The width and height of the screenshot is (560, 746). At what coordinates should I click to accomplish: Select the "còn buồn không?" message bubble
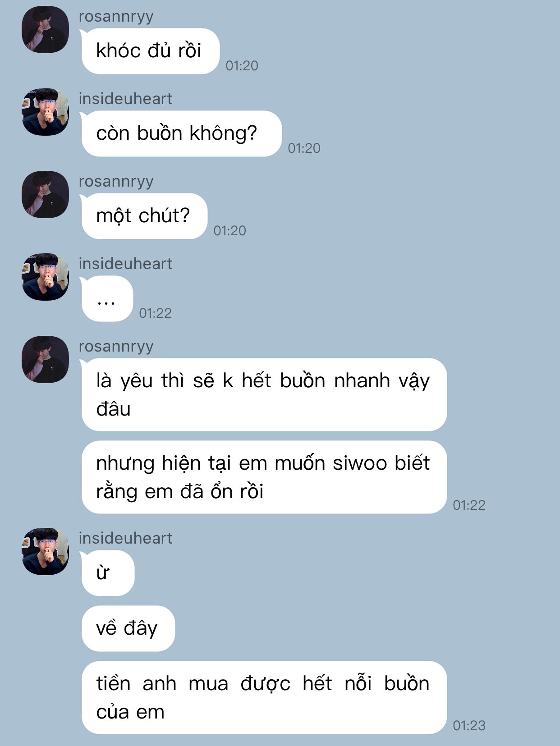tap(181, 133)
